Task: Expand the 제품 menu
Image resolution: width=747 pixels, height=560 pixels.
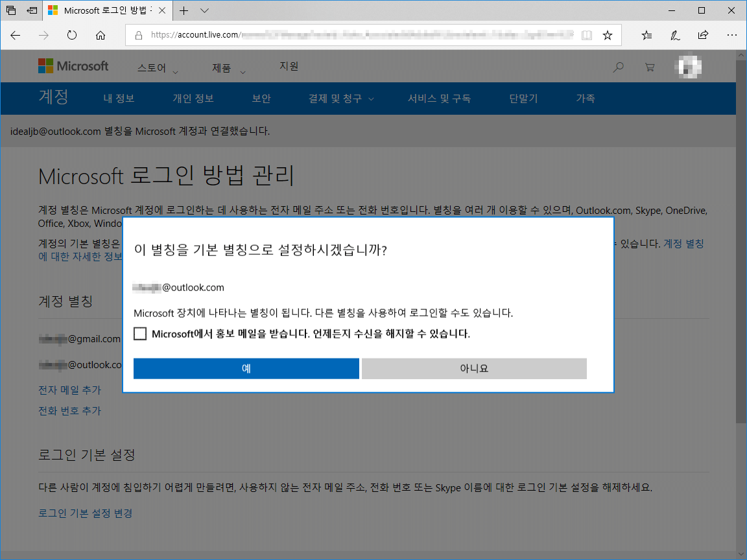Action: 229,68
